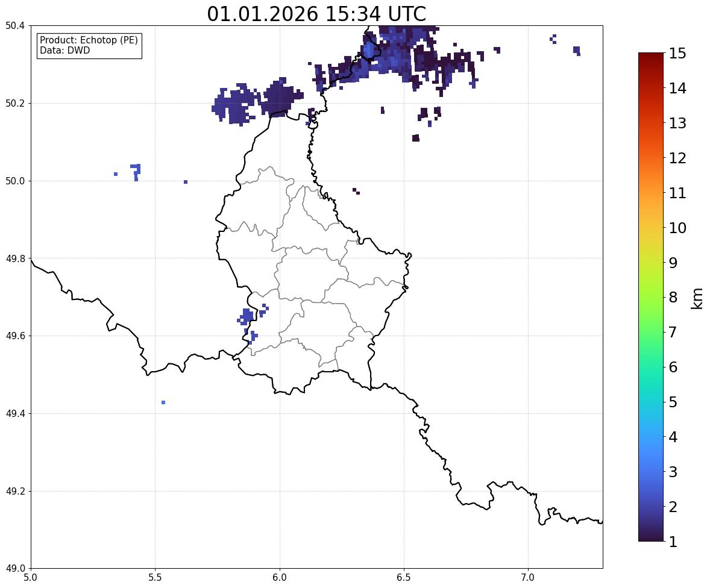This screenshot has width=710, height=588.
Task: Click the colorbar tick label 5
Action: 673,402
